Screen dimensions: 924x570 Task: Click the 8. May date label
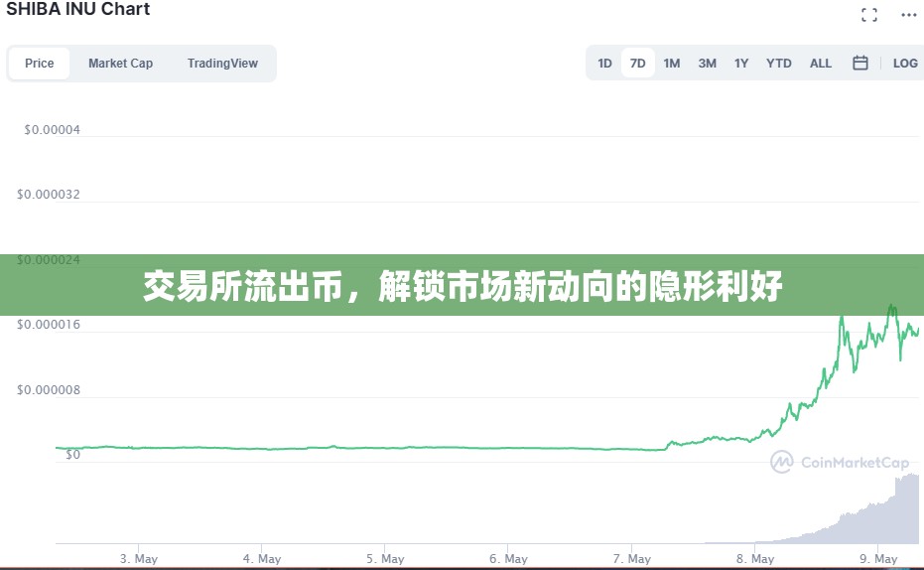(x=755, y=559)
